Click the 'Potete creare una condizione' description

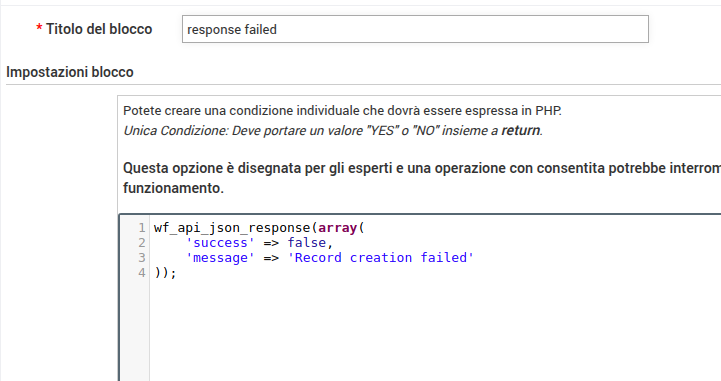pyautogui.click(x=342, y=111)
